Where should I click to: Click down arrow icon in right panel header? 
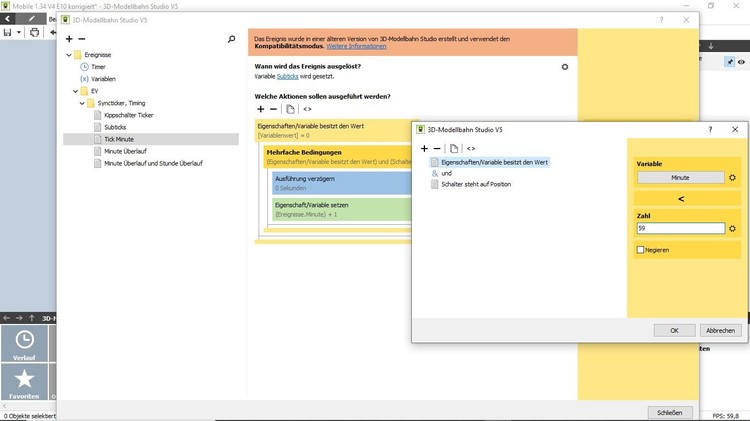pos(711,46)
